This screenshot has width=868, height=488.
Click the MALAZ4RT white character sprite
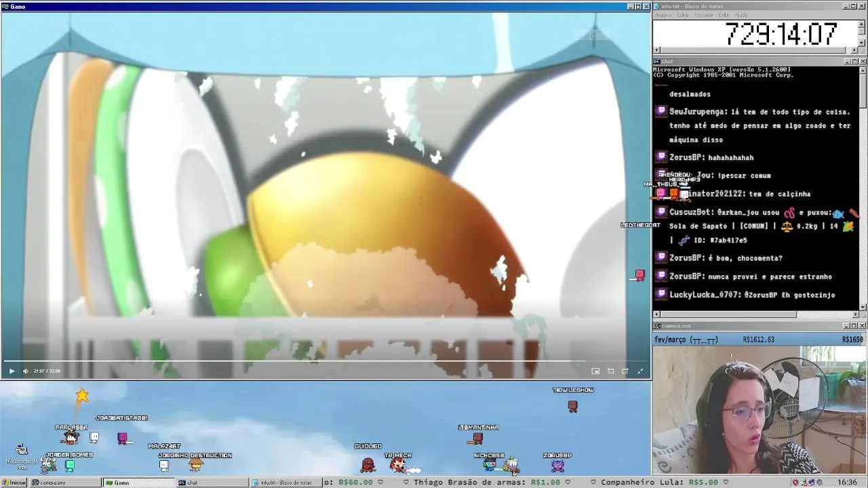point(163,465)
